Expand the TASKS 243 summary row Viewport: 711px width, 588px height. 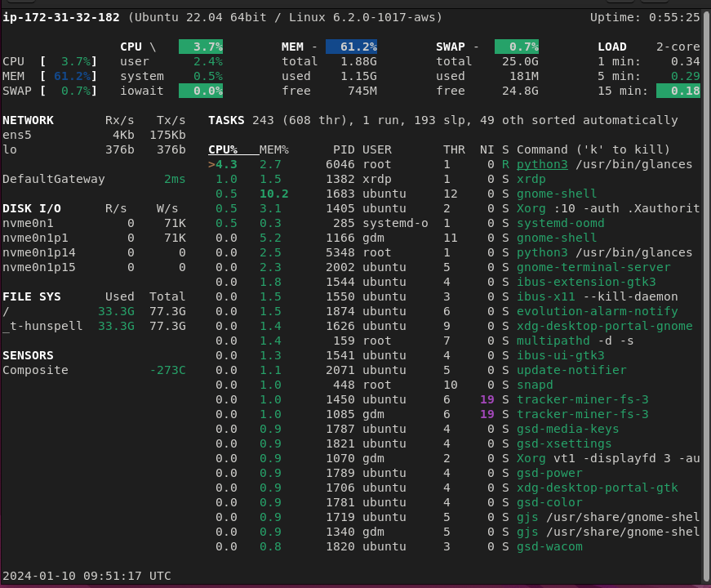(x=226, y=120)
